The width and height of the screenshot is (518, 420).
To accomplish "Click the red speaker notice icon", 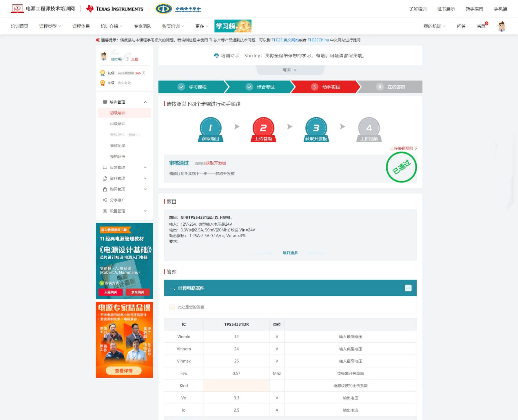I will [x=98, y=40].
